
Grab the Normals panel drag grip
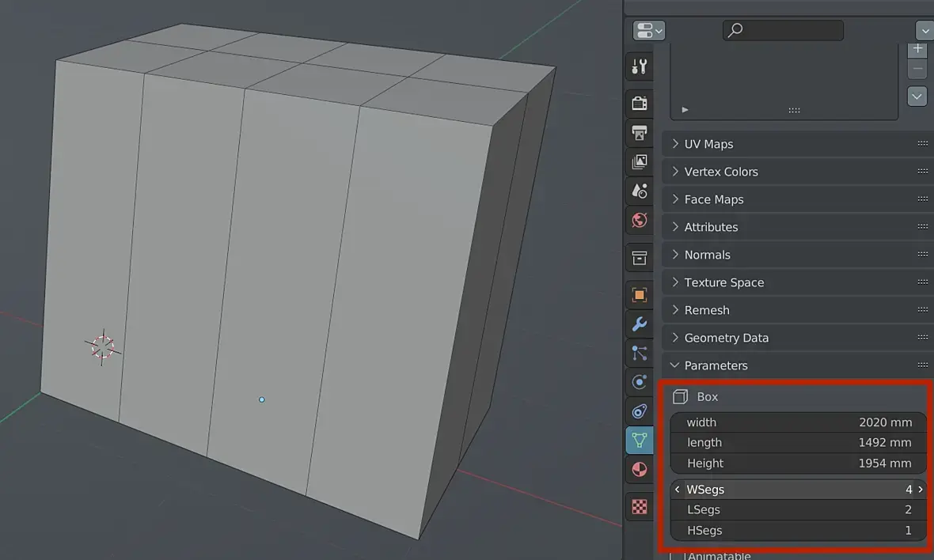click(923, 254)
